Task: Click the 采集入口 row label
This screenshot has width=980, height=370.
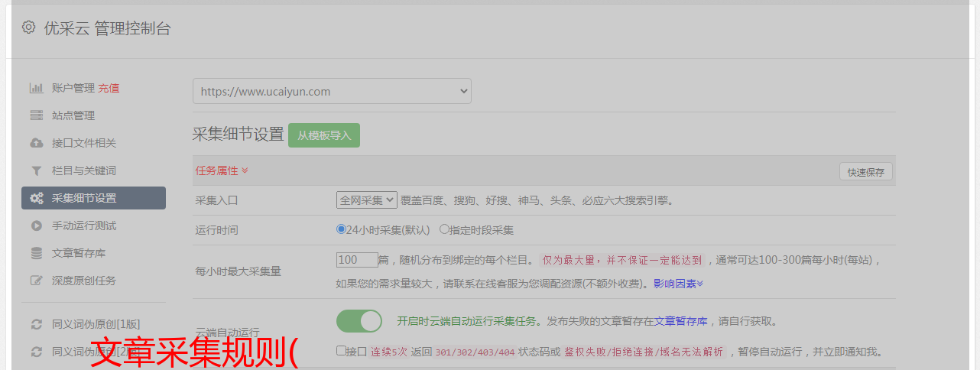Action: point(217,200)
